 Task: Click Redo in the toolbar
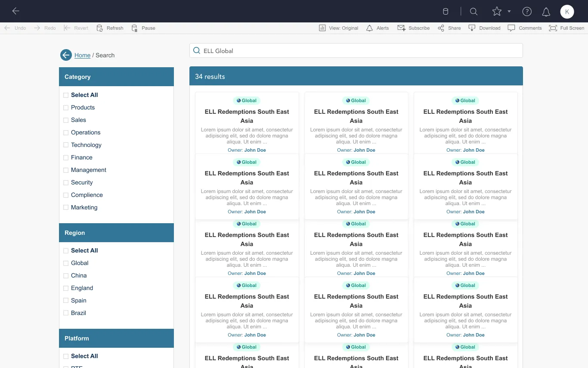(x=45, y=28)
